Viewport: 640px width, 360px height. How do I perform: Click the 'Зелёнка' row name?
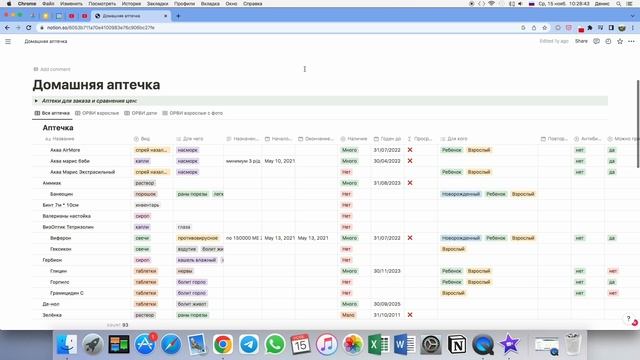[52, 315]
